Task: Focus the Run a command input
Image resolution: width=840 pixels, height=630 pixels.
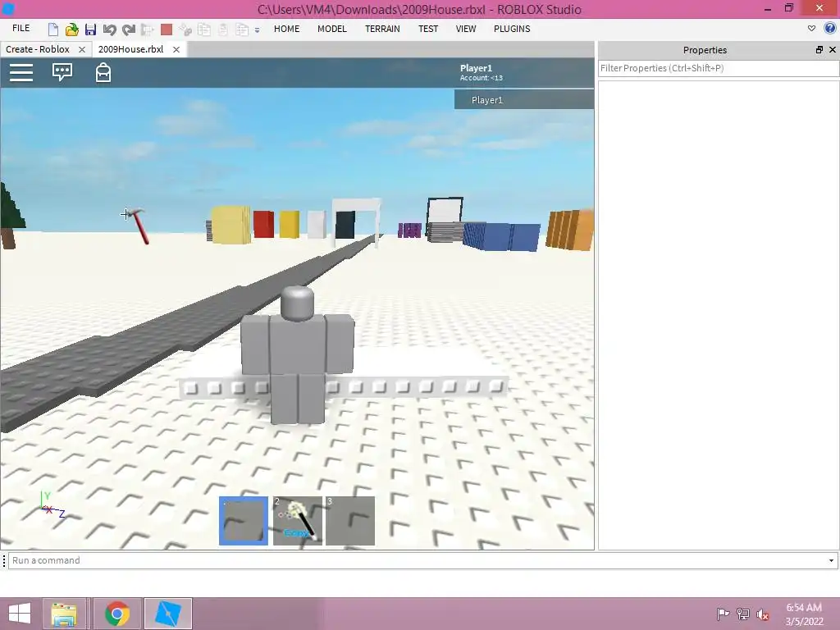Action: (x=418, y=560)
